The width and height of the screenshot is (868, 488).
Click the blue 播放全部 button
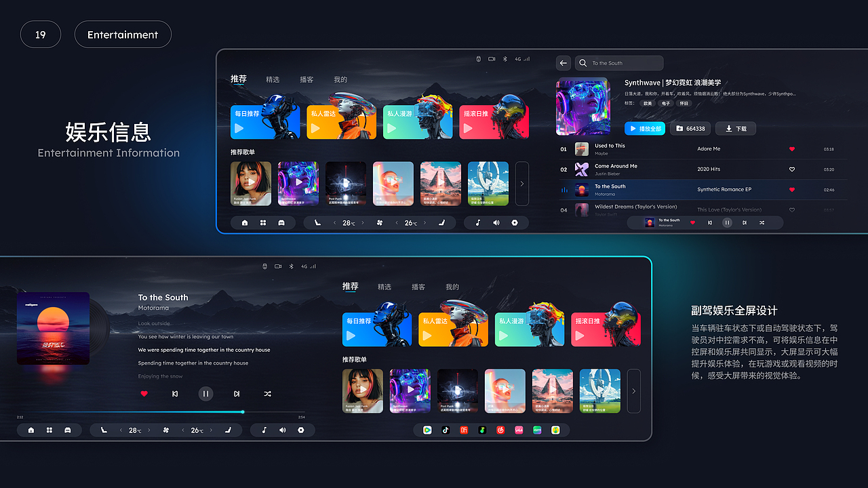click(645, 128)
